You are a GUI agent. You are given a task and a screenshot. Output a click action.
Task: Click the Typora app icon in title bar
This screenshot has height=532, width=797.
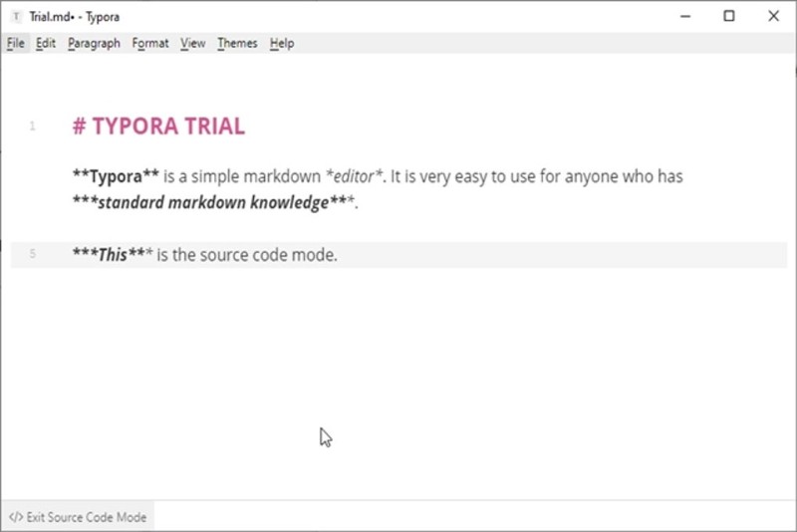(16, 17)
